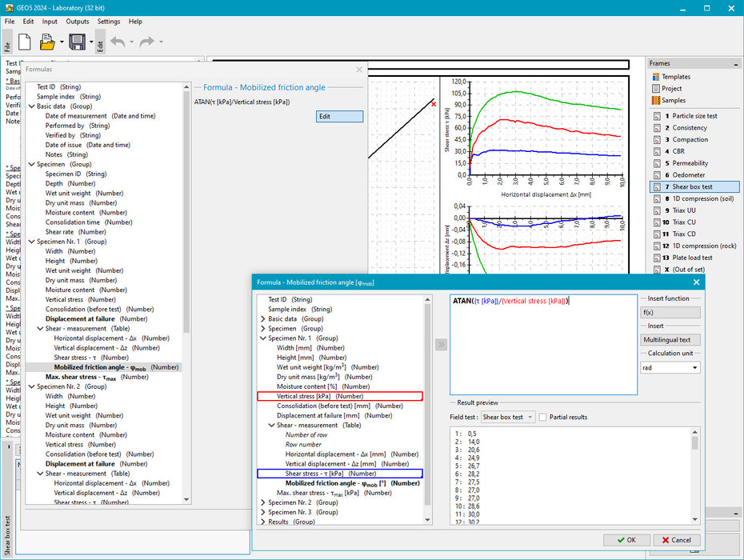744x560 pixels.
Task: Click the Save floppy disk icon
Action: pyautogui.click(x=77, y=42)
